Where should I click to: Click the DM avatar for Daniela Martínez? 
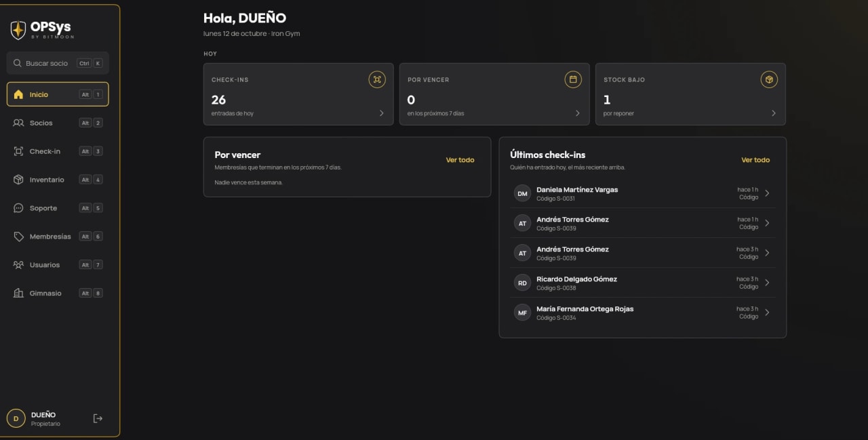pyautogui.click(x=522, y=193)
